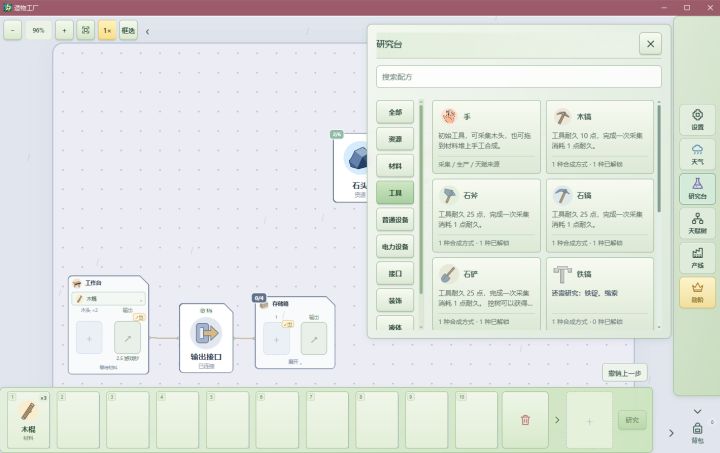The height and width of the screenshot is (453, 720).
Task: Click the fit-to-view icon in toolbar
Action: (85, 30)
